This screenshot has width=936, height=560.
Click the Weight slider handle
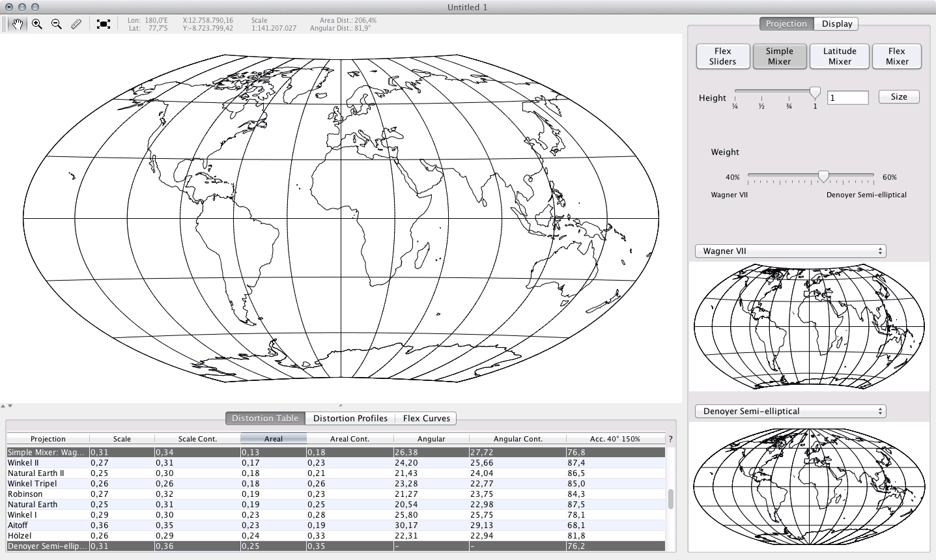coord(823,176)
